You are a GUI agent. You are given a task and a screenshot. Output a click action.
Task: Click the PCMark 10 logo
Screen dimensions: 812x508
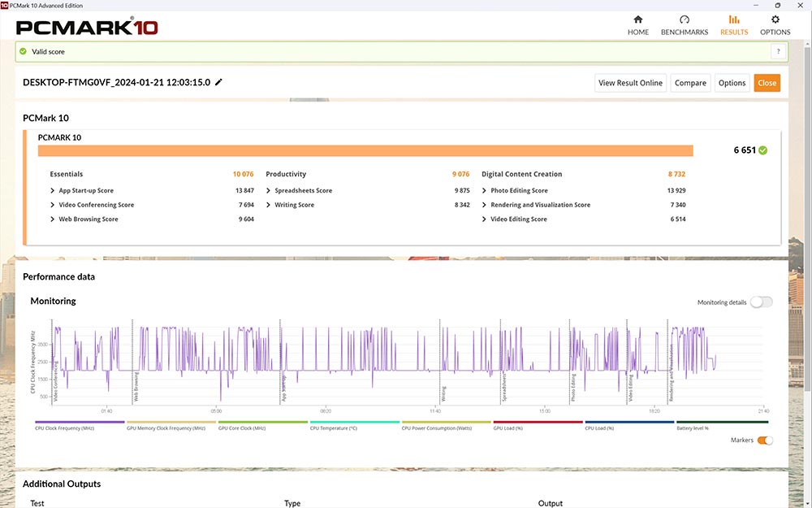tap(87, 27)
